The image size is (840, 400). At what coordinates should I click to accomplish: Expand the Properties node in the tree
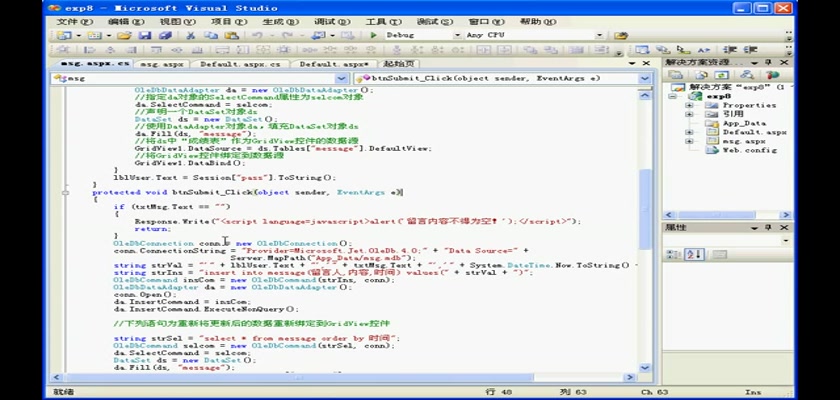pyautogui.click(x=689, y=105)
